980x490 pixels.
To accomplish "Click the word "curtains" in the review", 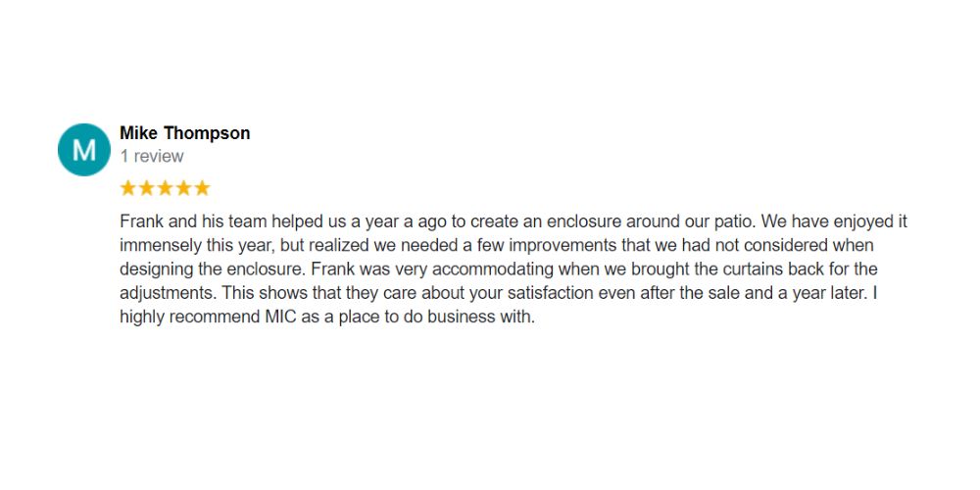I will (753, 269).
